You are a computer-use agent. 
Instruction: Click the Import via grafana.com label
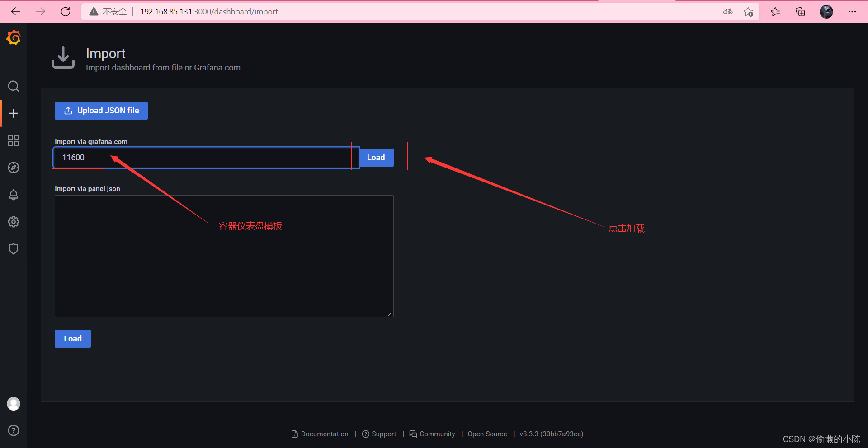click(91, 142)
